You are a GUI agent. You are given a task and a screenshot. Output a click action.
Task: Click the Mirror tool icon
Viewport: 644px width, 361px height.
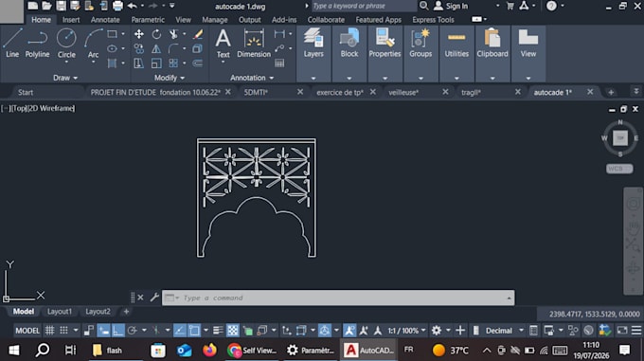point(156,49)
